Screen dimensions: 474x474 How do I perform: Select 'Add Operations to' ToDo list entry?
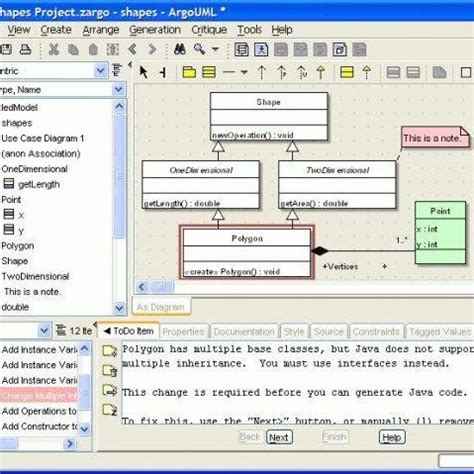39,411
